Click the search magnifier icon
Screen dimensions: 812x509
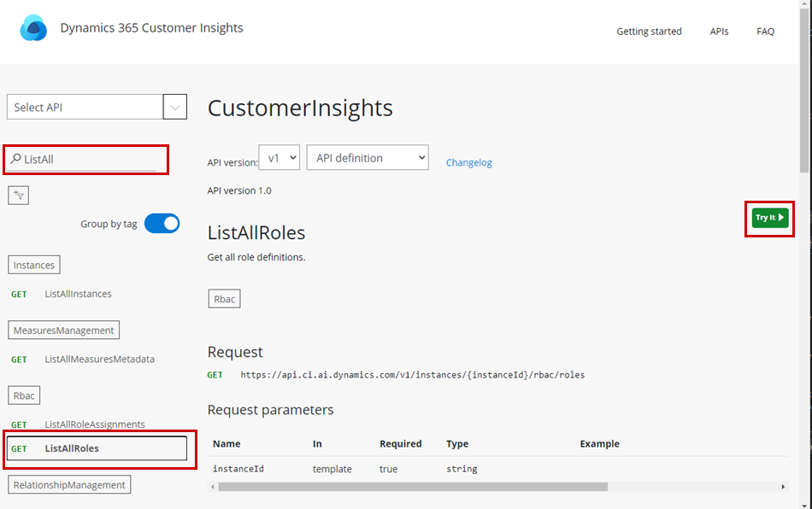pyautogui.click(x=17, y=159)
